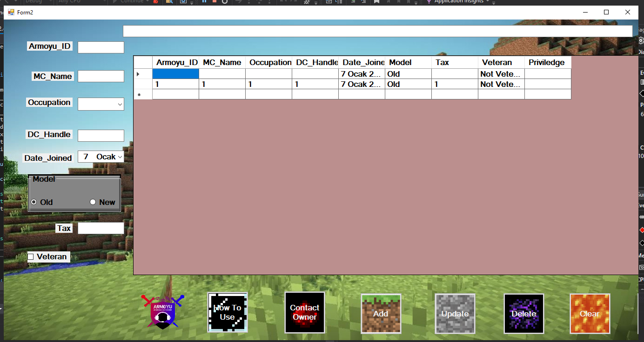Image resolution: width=644 pixels, height=342 pixels.
Task: Sort by the DC_Handle column header
Action: pos(315,63)
